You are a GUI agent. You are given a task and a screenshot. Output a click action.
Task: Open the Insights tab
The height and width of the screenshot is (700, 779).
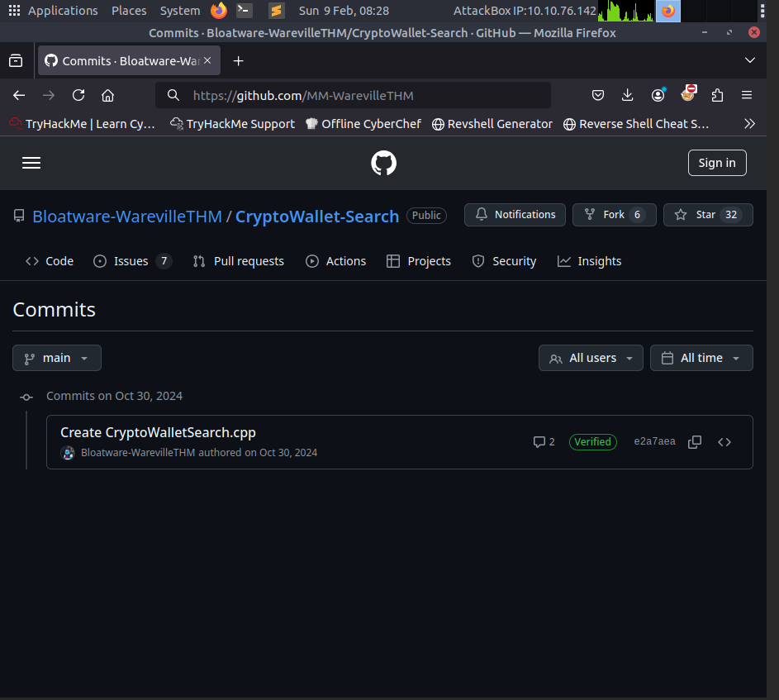pyautogui.click(x=589, y=261)
